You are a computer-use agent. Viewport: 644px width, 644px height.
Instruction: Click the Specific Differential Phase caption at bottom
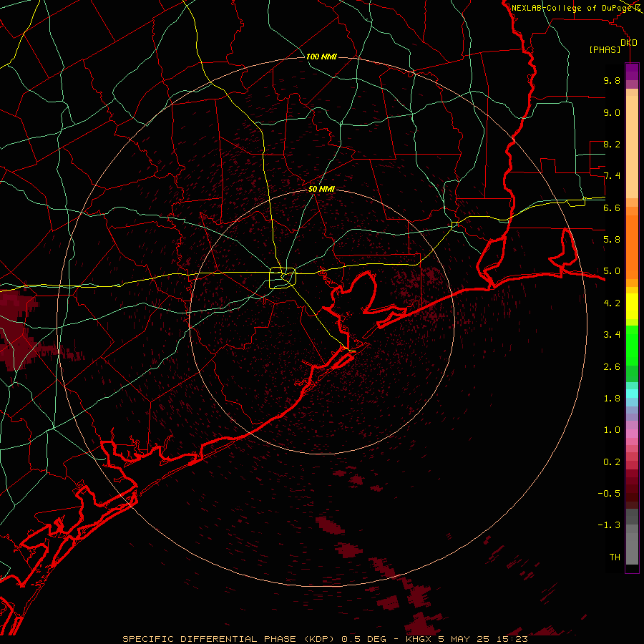click(325, 639)
